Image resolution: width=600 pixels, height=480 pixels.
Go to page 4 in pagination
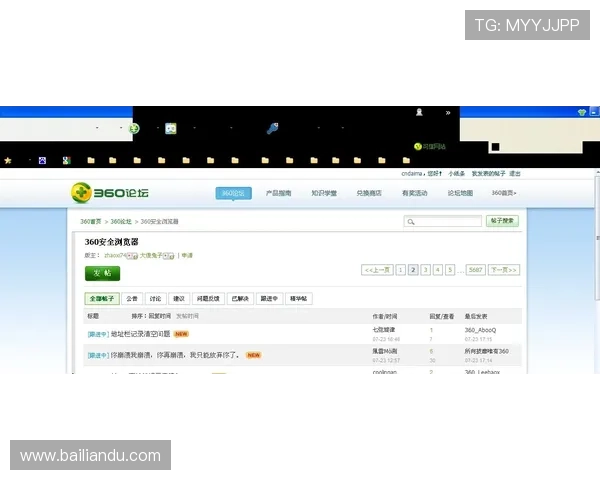tap(438, 270)
